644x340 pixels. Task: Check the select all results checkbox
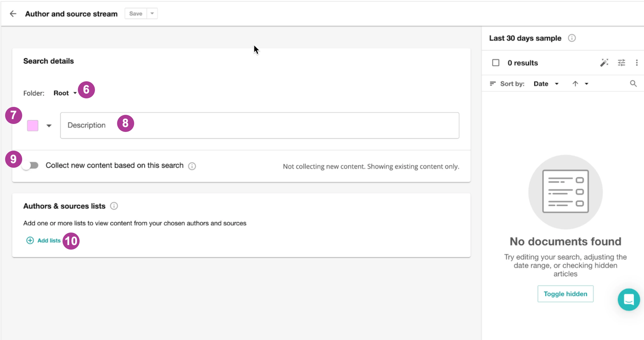point(496,63)
